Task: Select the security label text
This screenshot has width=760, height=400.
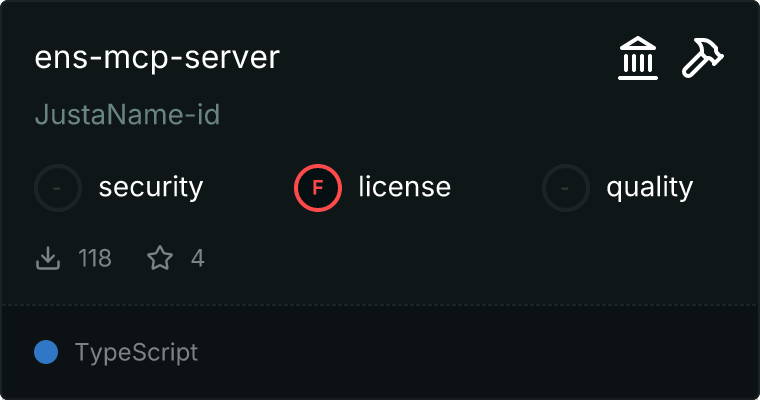Action: [x=151, y=187]
